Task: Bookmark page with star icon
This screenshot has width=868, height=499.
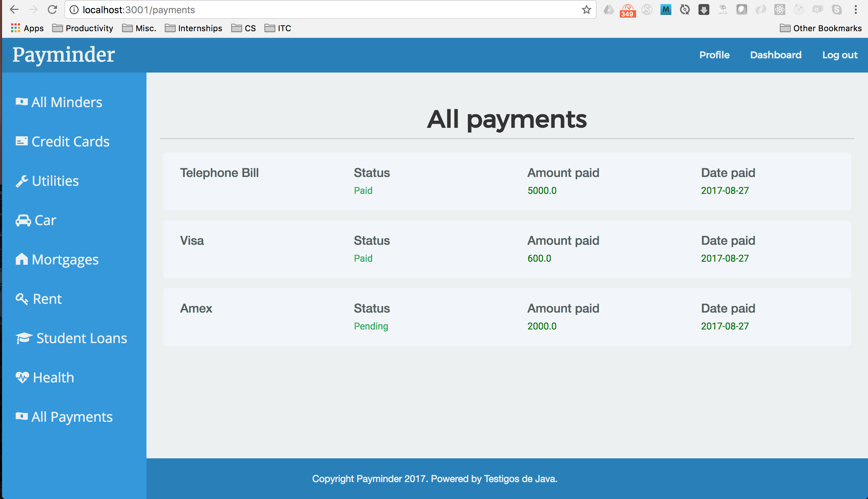Action: tap(586, 10)
